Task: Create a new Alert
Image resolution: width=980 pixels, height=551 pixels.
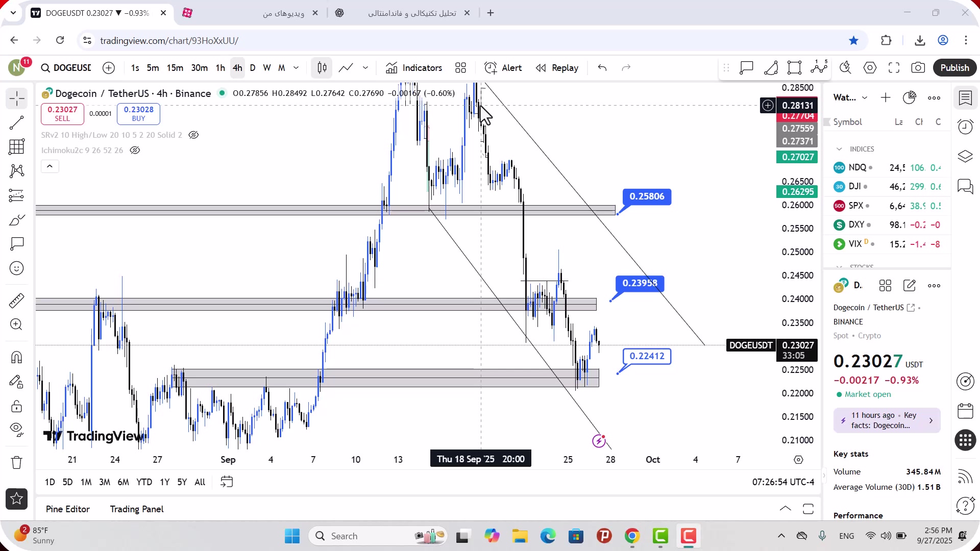Action: pos(503,68)
